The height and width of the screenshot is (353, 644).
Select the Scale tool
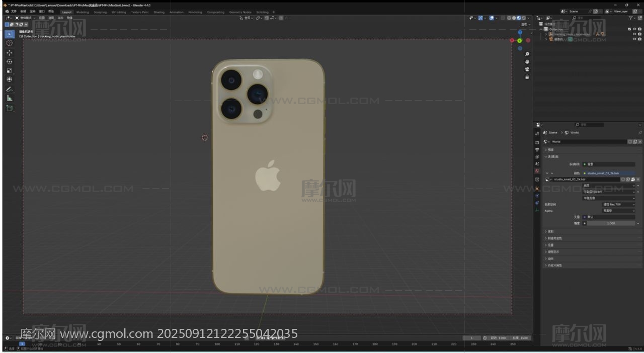pos(9,70)
